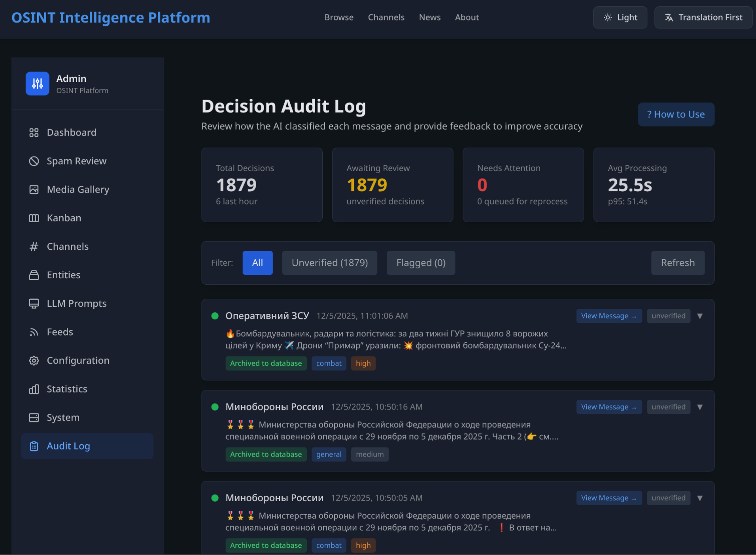Toggle the Translation First language setting

(703, 17)
